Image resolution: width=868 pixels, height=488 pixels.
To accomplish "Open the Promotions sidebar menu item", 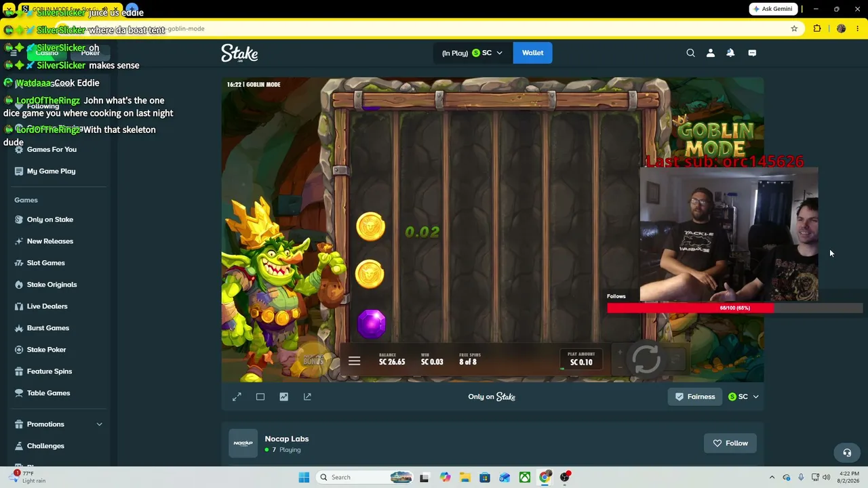I will [45, 424].
